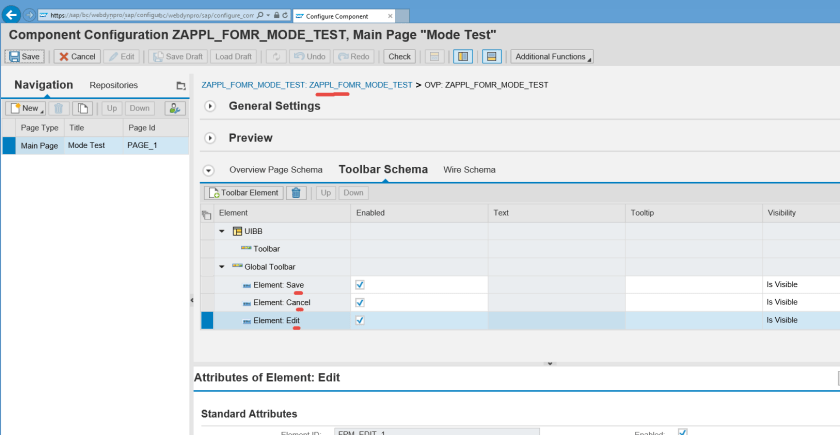Select the Main Page row selector
This screenshot has width=840, height=435.
[9, 146]
